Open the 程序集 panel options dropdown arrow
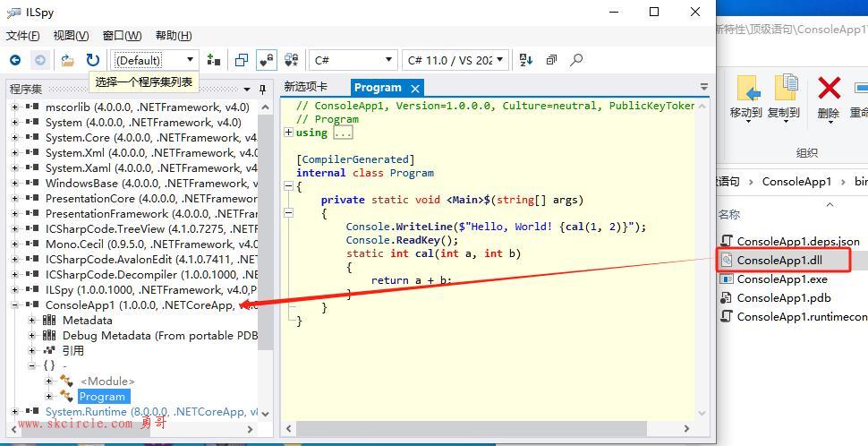This screenshot has width=868, height=446. 247,90
